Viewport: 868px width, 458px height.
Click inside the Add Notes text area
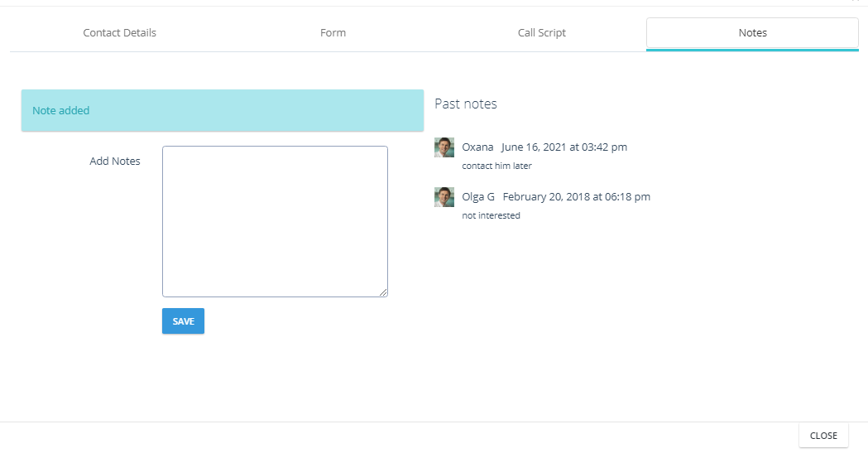275,221
